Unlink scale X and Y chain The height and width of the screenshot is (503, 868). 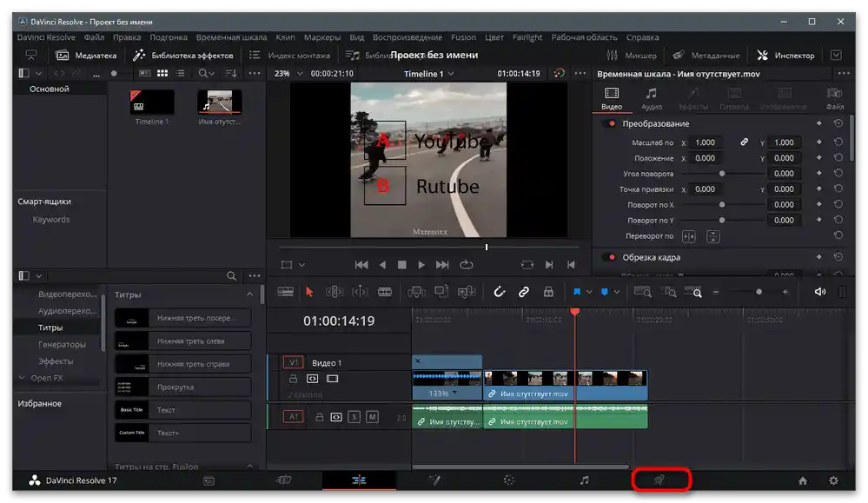(x=745, y=142)
